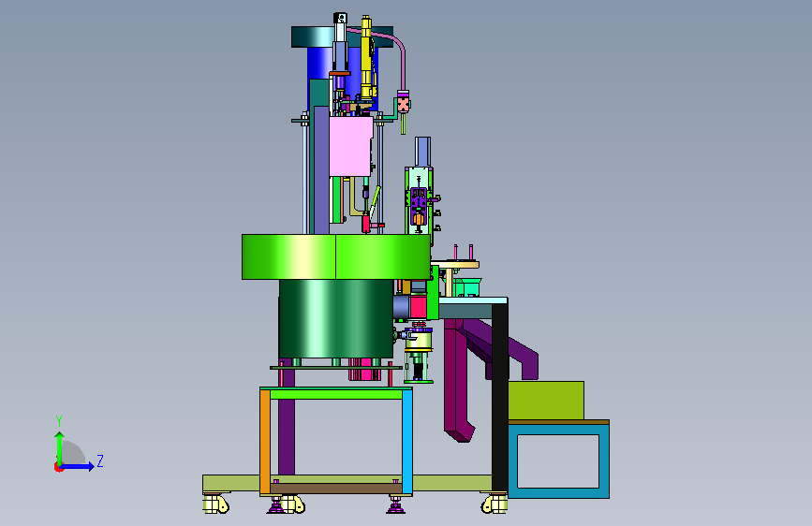Viewport: 812px width, 526px height.
Task: Select the pink rectangular box on the column
Action: pos(350,146)
